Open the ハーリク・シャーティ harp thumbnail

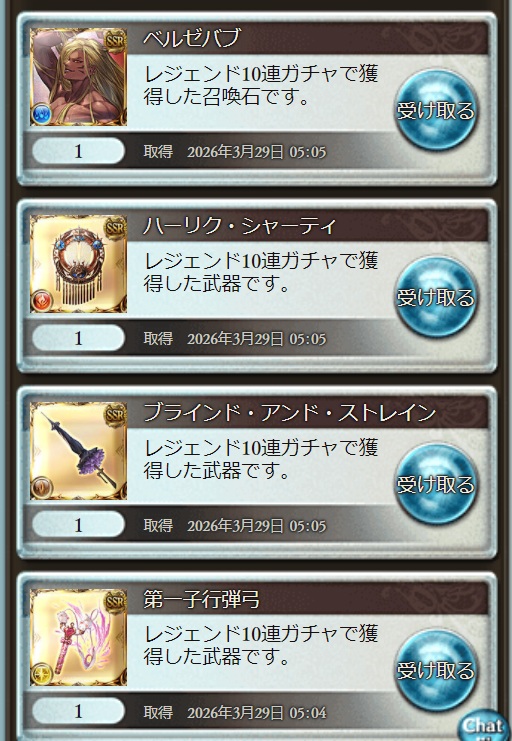[78, 264]
